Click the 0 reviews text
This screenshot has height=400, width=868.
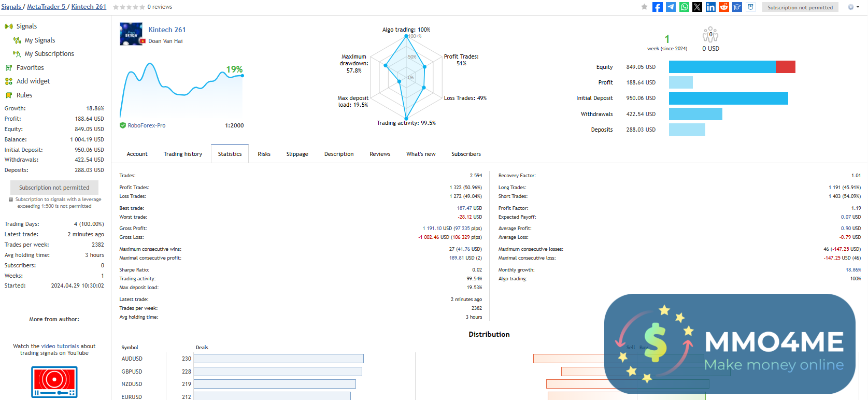pyautogui.click(x=160, y=7)
